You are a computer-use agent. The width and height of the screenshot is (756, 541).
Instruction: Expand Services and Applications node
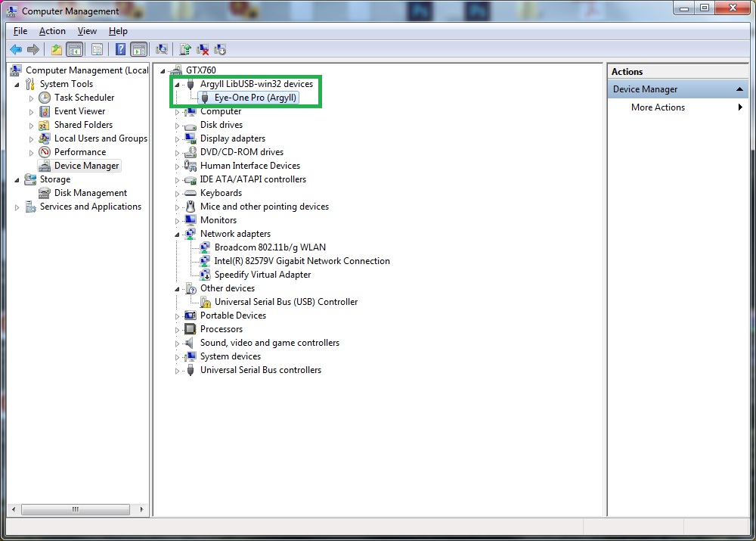[17, 207]
